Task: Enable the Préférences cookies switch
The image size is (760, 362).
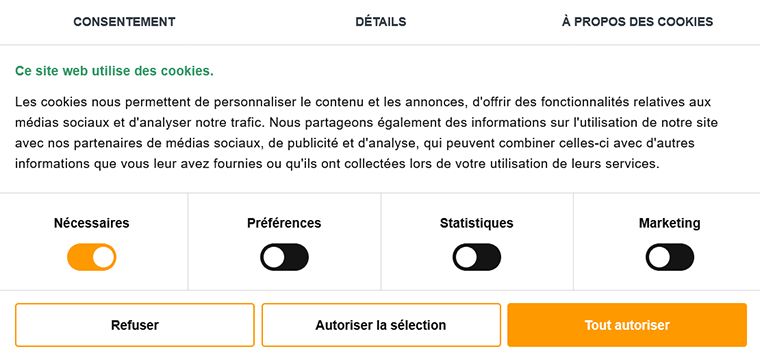Action: coord(285,257)
